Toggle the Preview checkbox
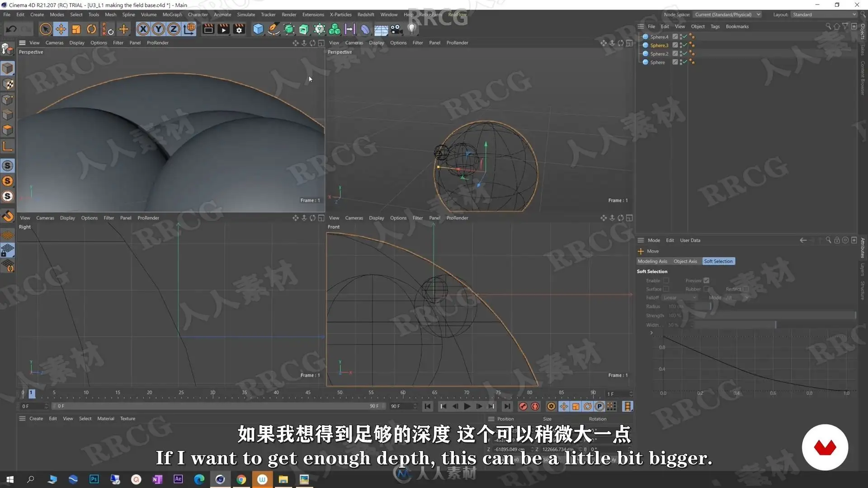 point(706,281)
